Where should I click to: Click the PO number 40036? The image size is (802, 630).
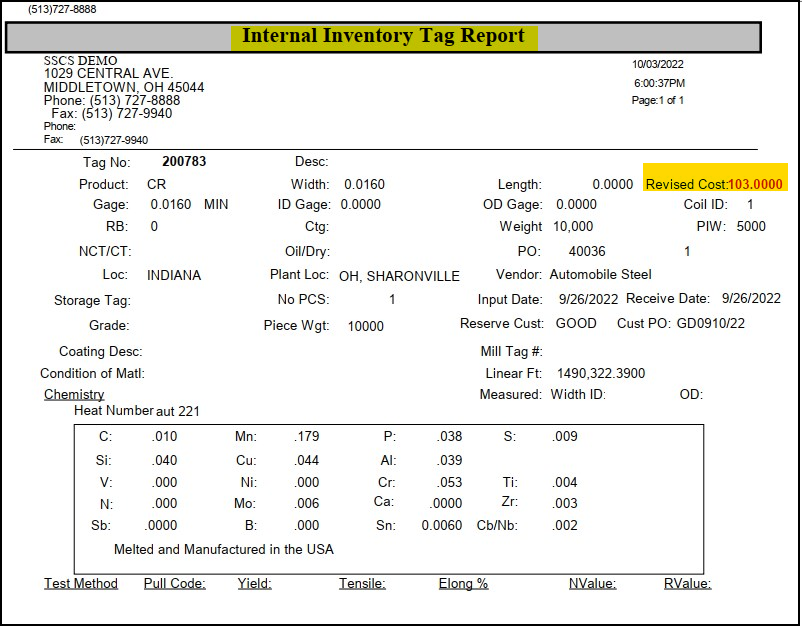(586, 251)
